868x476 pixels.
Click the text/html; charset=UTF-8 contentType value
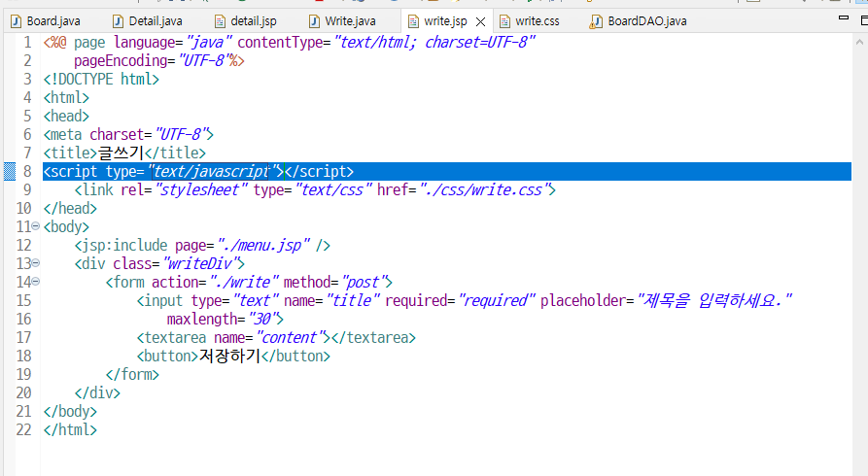[435, 42]
